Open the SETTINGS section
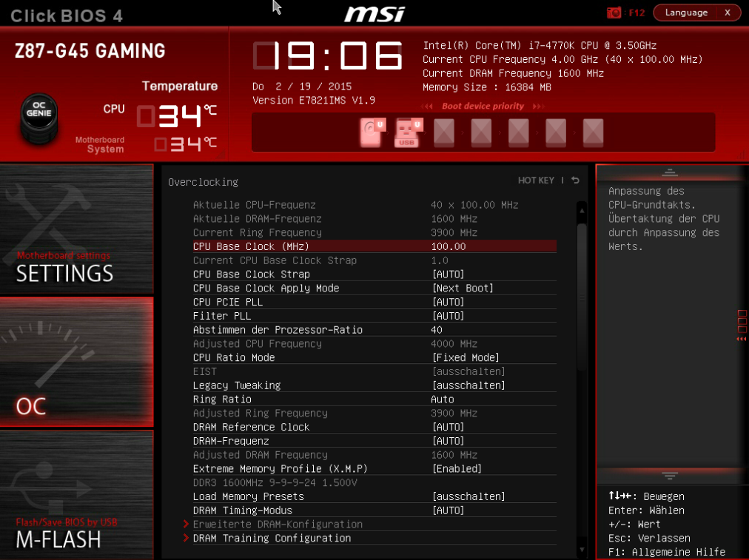749x560 pixels. [x=76, y=229]
